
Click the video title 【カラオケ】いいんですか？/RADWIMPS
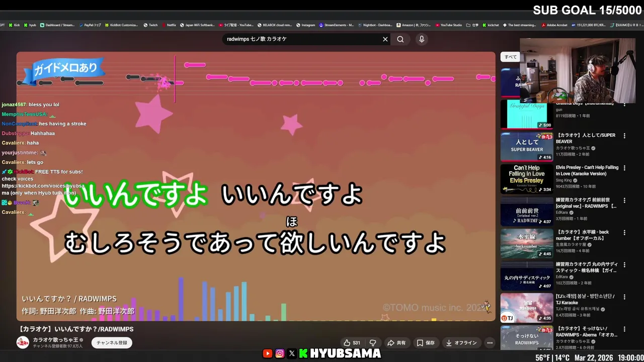[75, 329]
